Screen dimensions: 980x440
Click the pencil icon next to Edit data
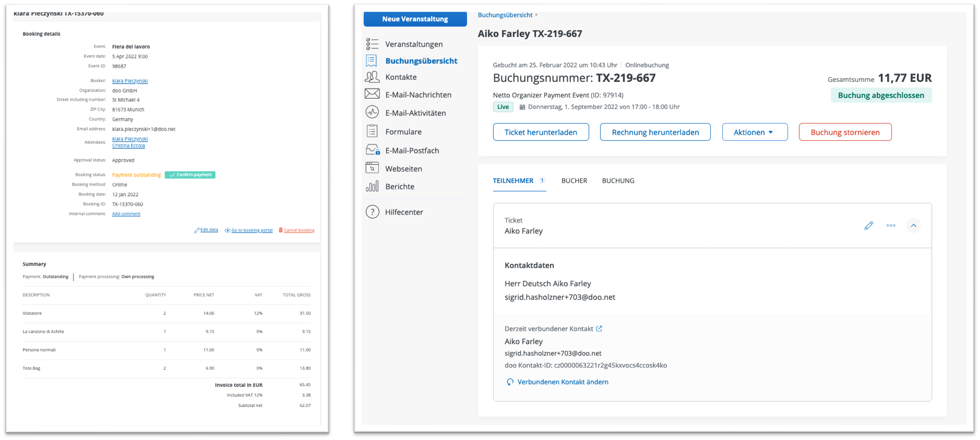(197, 230)
